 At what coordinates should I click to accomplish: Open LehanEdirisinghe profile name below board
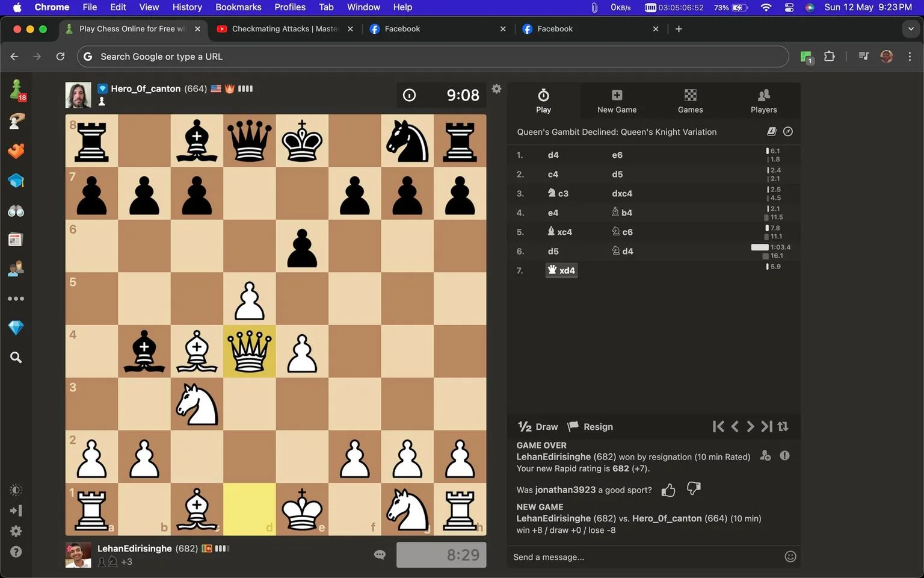pos(135,548)
